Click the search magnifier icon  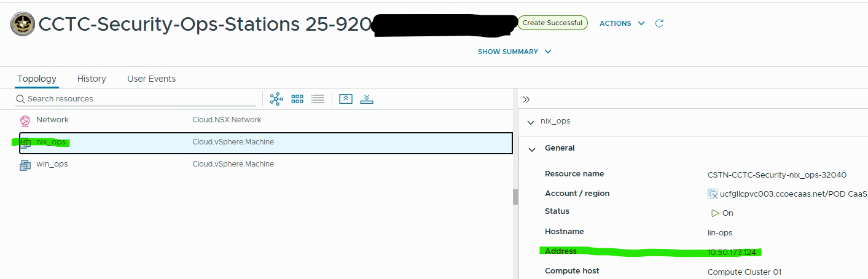pyautogui.click(x=20, y=99)
